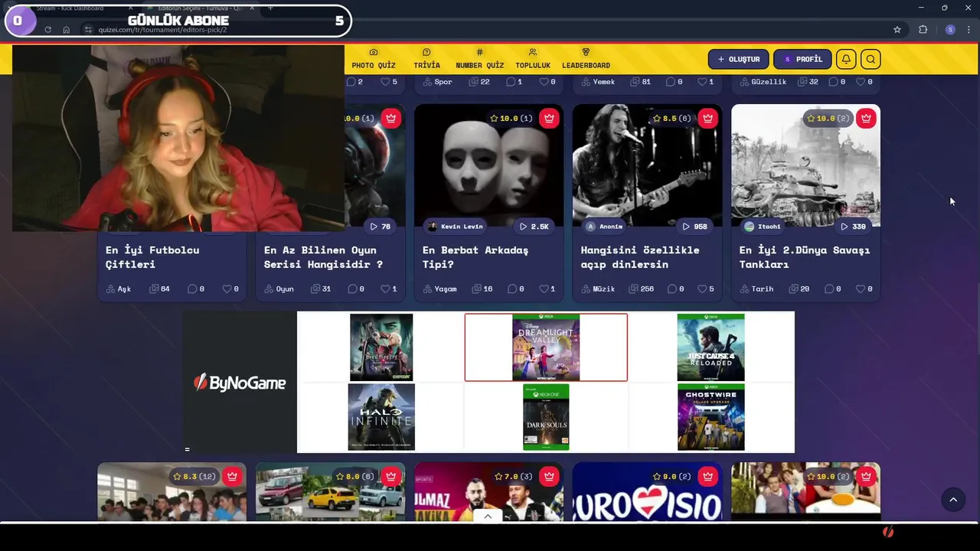Click the Tarih category tag
The height and width of the screenshot is (551, 980).
[756, 289]
